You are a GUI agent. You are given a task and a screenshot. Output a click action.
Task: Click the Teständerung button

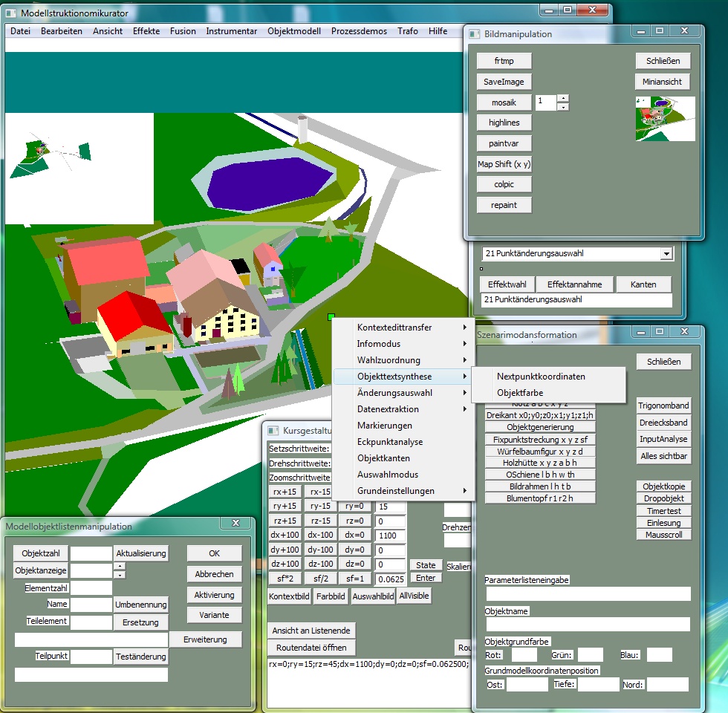[141, 657]
